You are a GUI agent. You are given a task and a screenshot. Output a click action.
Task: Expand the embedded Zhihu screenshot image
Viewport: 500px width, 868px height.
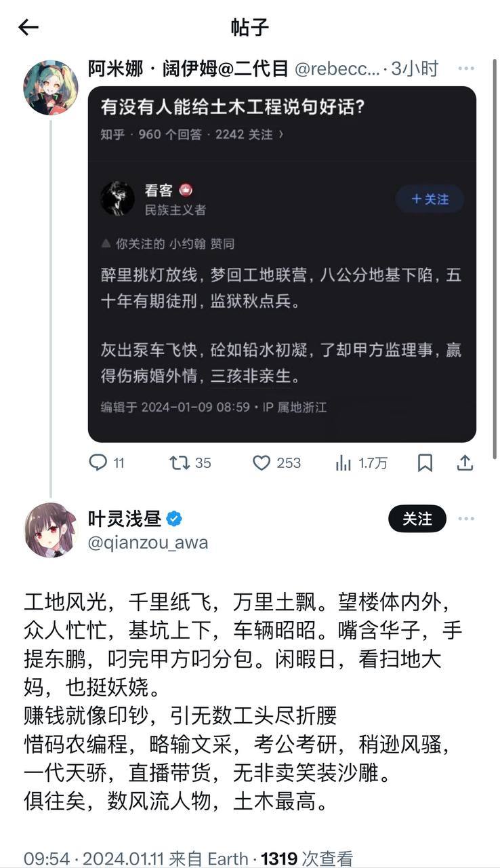[x=282, y=264]
